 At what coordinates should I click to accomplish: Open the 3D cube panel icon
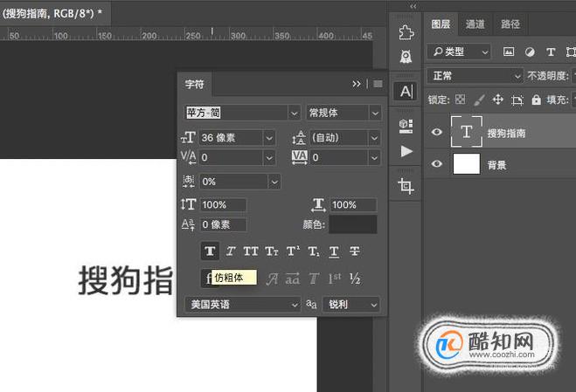[x=406, y=126]
